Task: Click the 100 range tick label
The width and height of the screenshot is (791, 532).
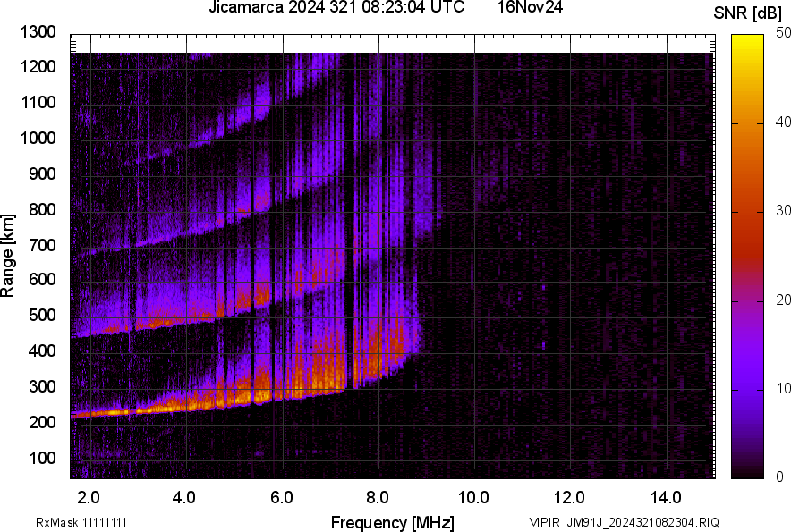Action: pos(42,458)
